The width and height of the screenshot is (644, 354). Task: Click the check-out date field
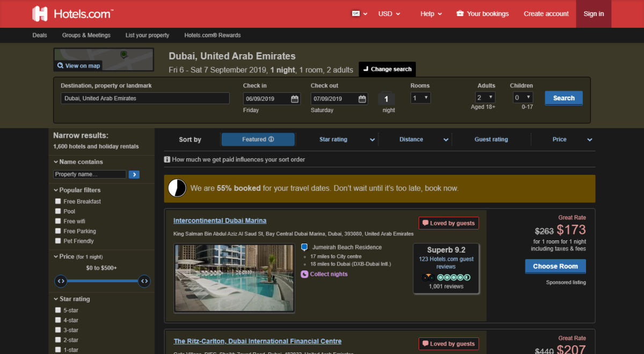point(339,99)
